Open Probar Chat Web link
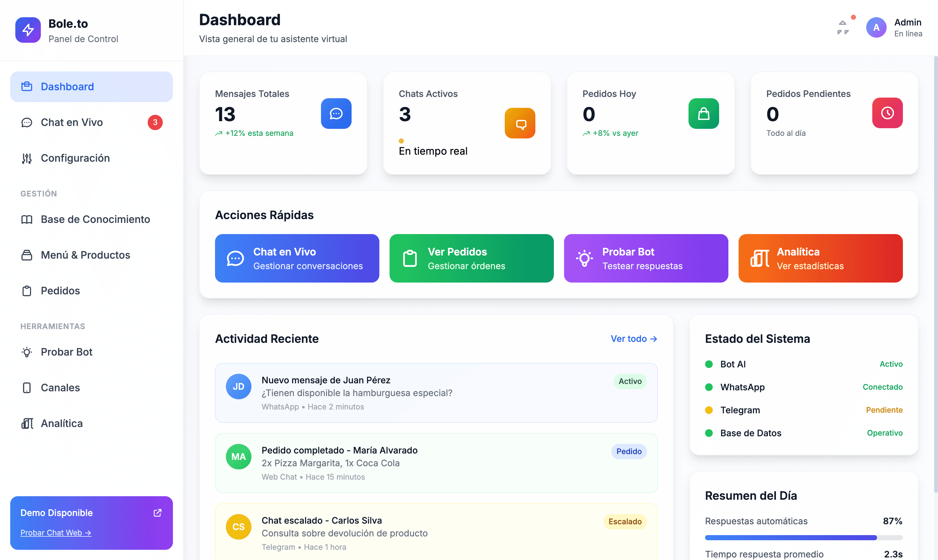This screenshot has height=560, width=938. point(56,533)
